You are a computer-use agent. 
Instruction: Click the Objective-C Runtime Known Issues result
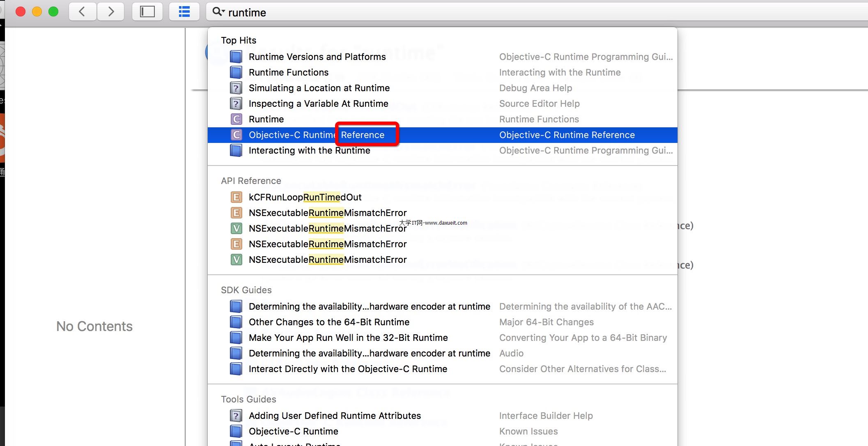pyautogui.click(x=293, y=431)
